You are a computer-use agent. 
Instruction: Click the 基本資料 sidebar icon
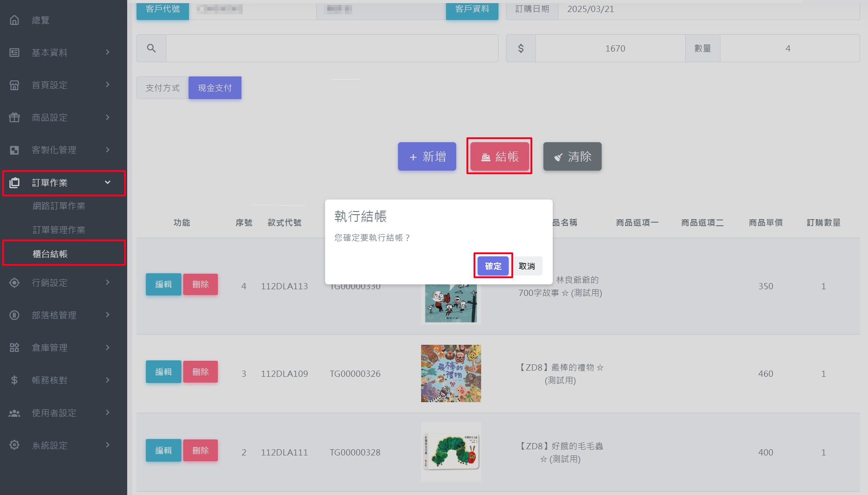[x=14, y=52]
